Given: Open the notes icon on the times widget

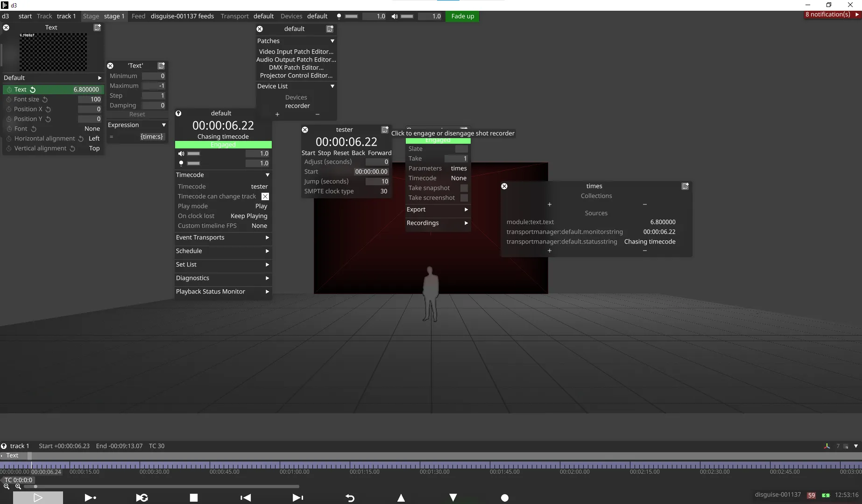Looking at the screenshot, I should coord(685,186).
